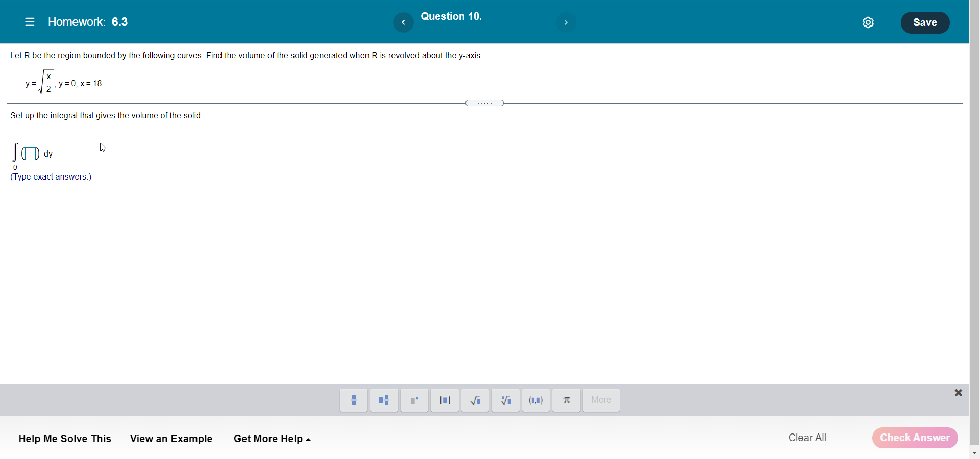Click the divider collapse handle

point(484,103)
